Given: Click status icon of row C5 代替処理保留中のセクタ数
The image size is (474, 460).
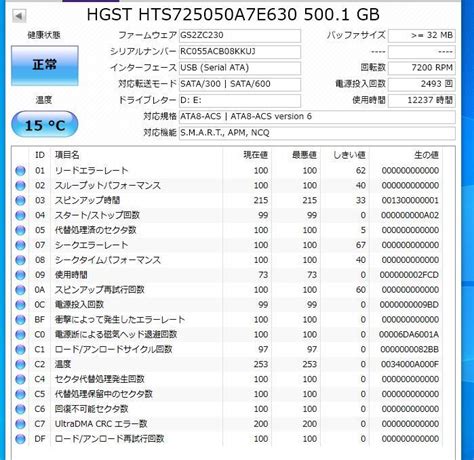Looking at the screenshot, I should pos(20,394).
